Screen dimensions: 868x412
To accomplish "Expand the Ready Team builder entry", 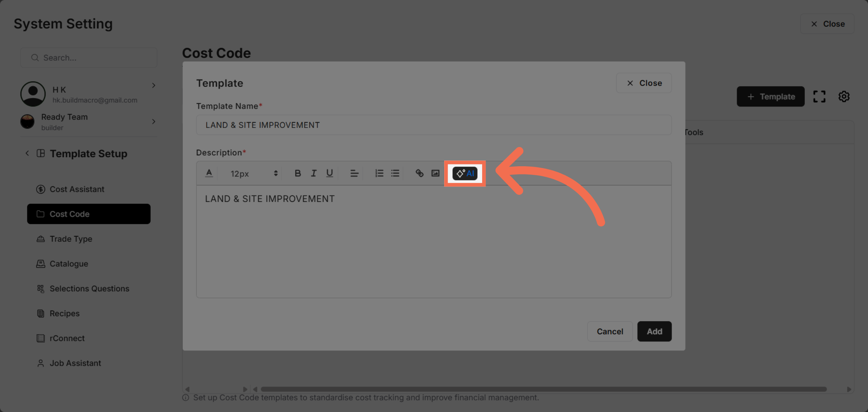I will coord(154,122).
